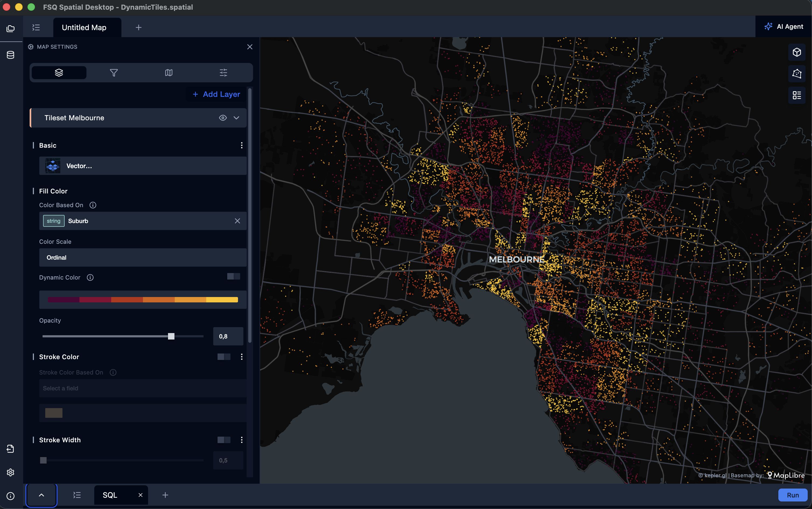Enable the Stroke Width toggle
This screenshot has height=509, width=812.
224,440
